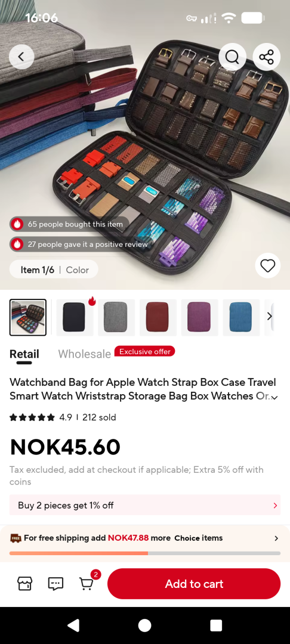Screen dimensions: 290x644
Task: Switch to the Wholesale tab
Action: [x=84, y=354]
